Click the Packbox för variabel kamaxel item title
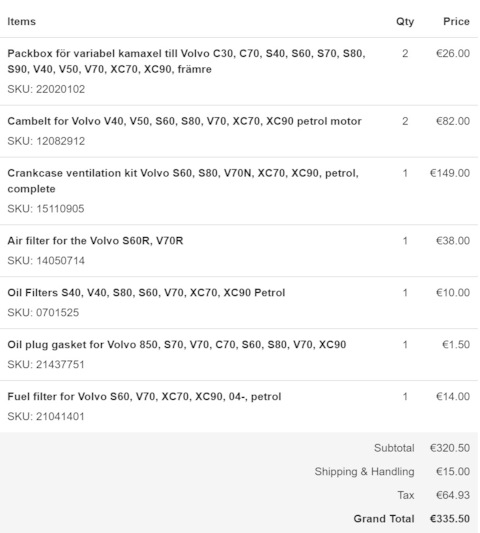This screenshot has height=533, width=480. (x=186, y=61)
